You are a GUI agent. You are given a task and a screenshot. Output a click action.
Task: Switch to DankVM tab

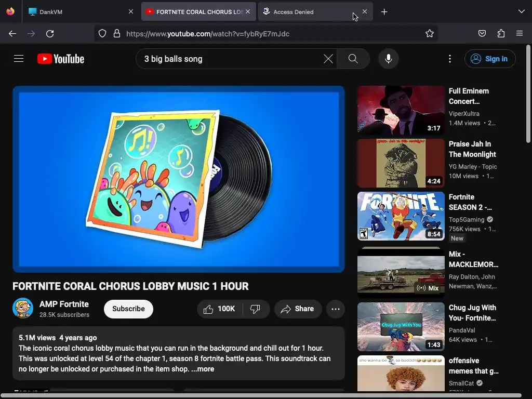tap(78, 12)
